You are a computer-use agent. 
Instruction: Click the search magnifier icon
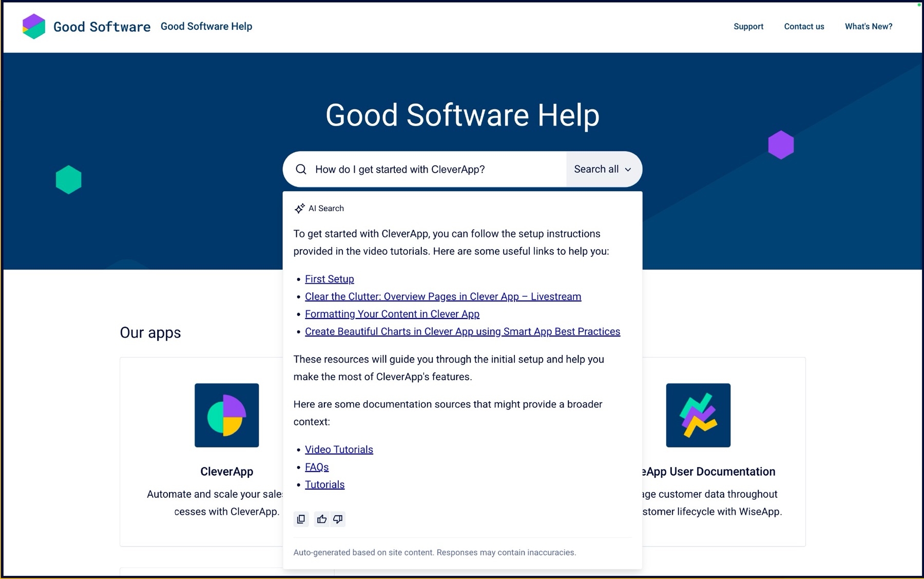pyautogui.click(x=301, y=169)
